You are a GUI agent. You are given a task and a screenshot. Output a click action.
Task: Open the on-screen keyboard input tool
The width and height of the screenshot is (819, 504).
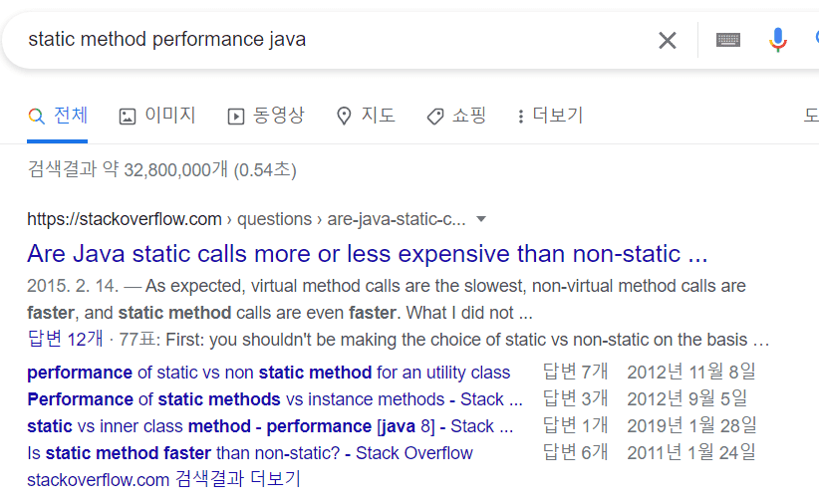(x=728, y=40)
